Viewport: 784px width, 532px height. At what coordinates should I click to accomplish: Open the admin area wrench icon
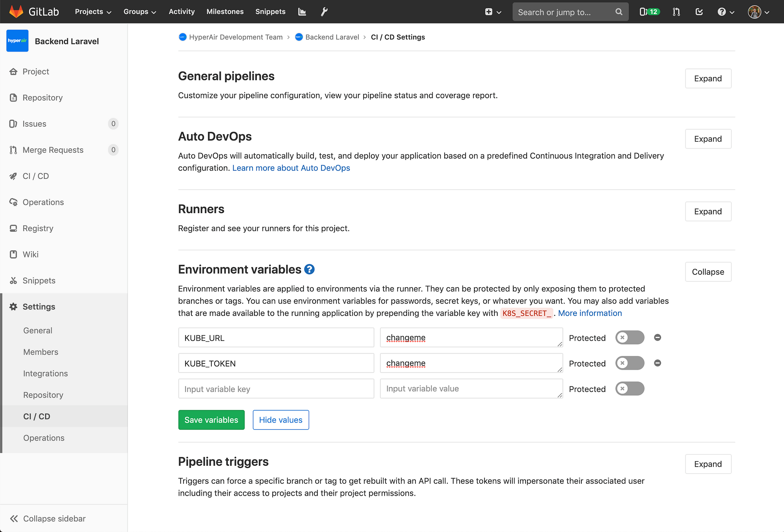click(324, 12)
